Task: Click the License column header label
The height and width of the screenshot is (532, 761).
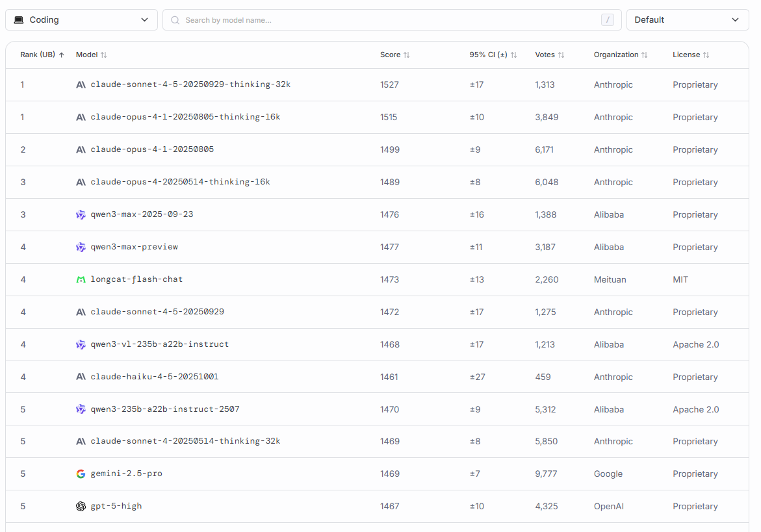Action: coord(686,55)
